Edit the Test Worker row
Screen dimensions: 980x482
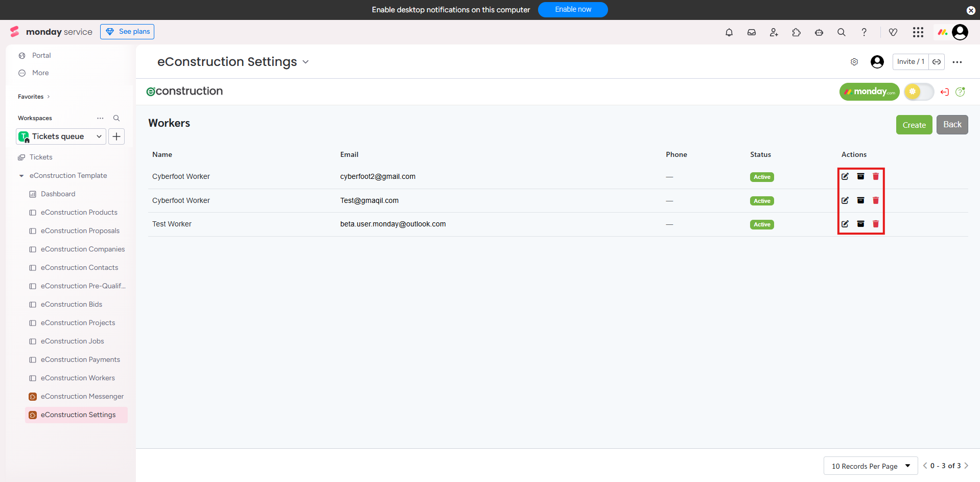pyautogui.click(x=845, y=224)
